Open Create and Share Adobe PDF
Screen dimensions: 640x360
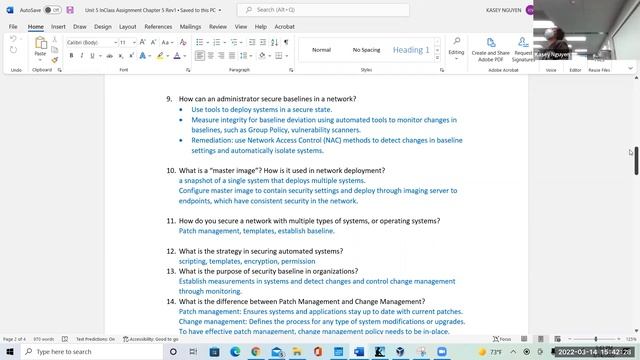pyautogui.click(x=491, y=50)
